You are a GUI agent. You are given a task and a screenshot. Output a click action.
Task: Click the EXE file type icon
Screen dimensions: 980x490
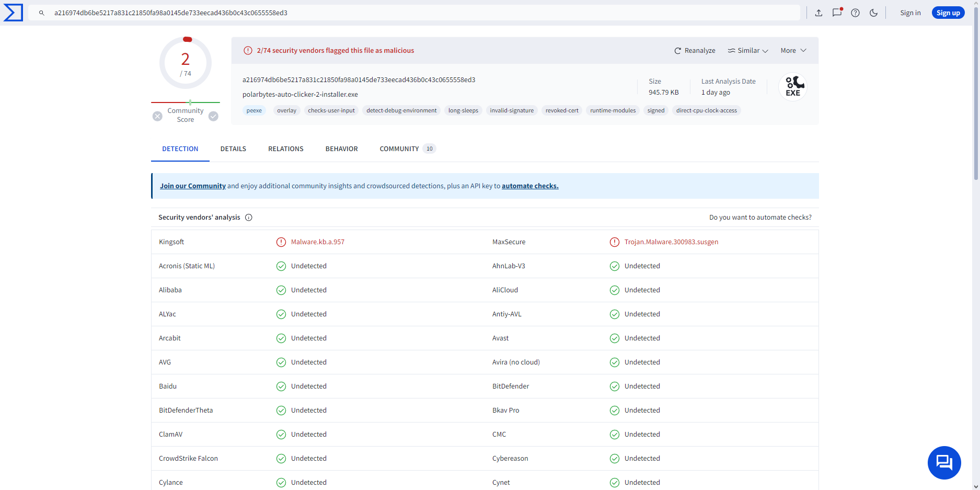[793, 87]
